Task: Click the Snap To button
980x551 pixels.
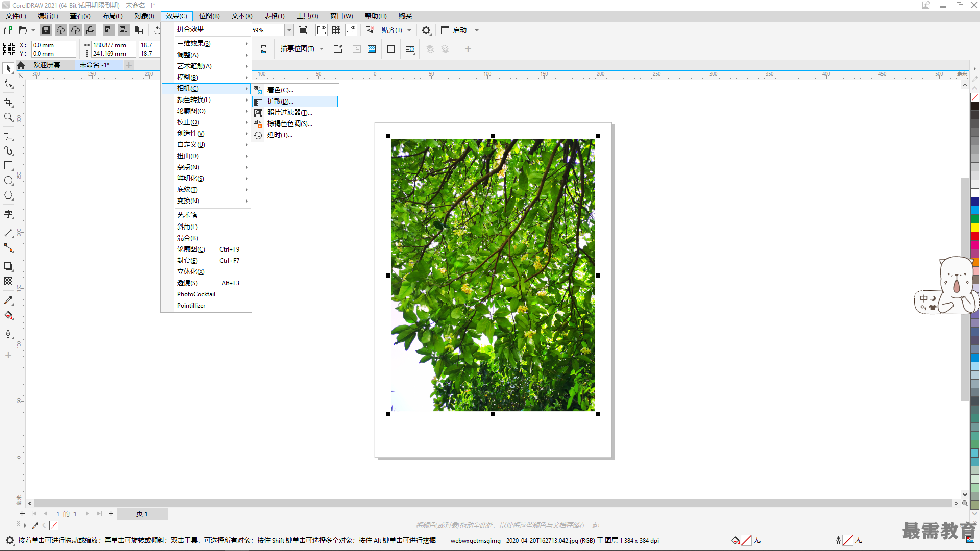Action: [x=391, y=30]
